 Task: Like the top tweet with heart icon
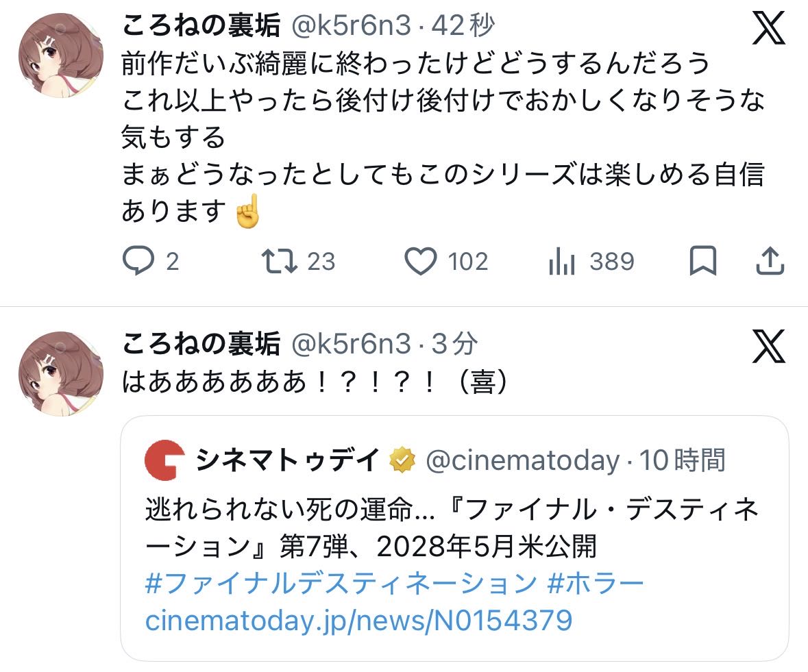point(420,262)
